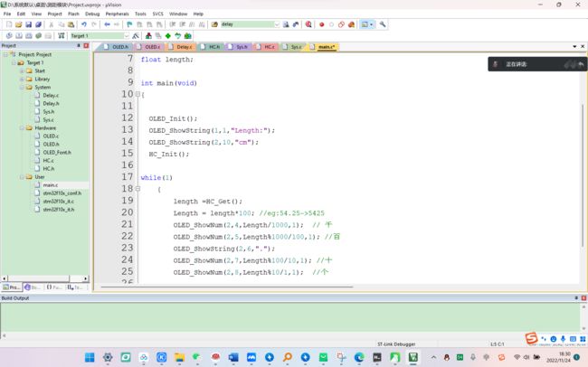Screen dimensions: 588x367
Task: Open the Windows Start menu
Action: [x=90, y=357]
